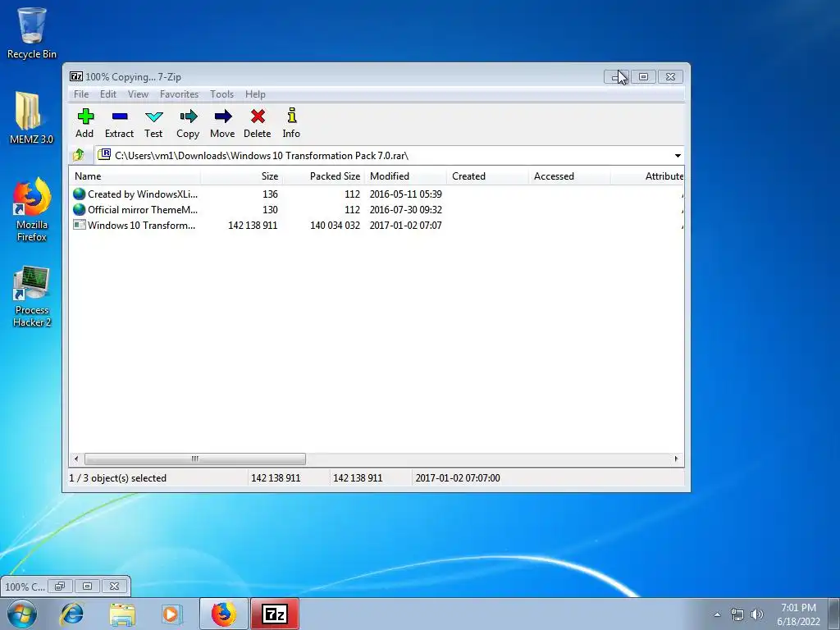Open Internet Explorer from taskbar
Screen dimensions: 840x630
72,614
